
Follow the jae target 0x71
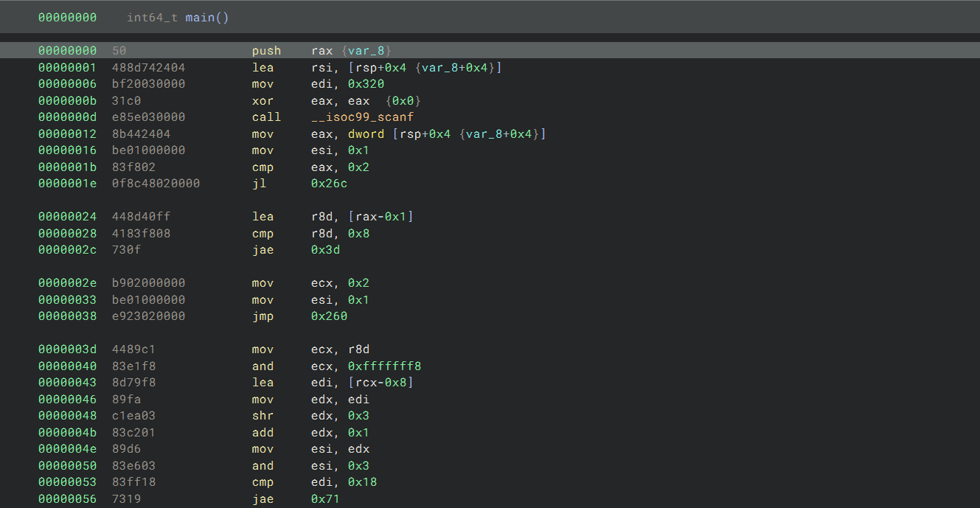pos(326,499)
